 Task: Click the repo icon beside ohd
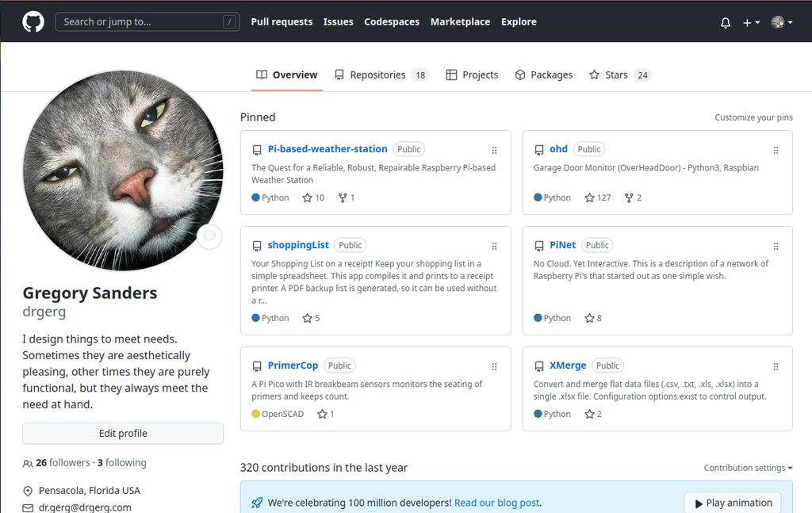[x=538, y=150]
